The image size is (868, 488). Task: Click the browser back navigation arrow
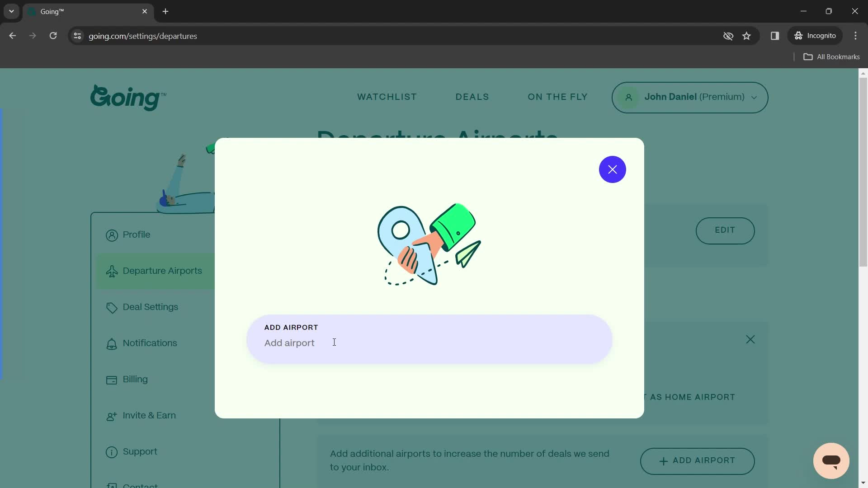[x=13, y=36]
